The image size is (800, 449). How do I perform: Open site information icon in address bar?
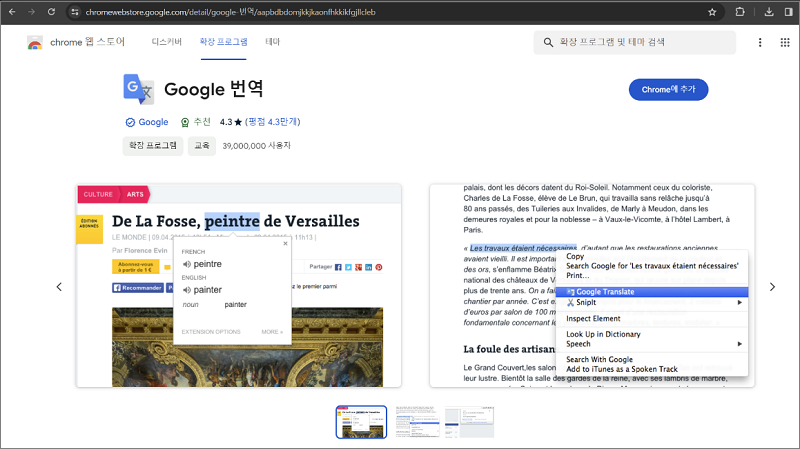74,12
